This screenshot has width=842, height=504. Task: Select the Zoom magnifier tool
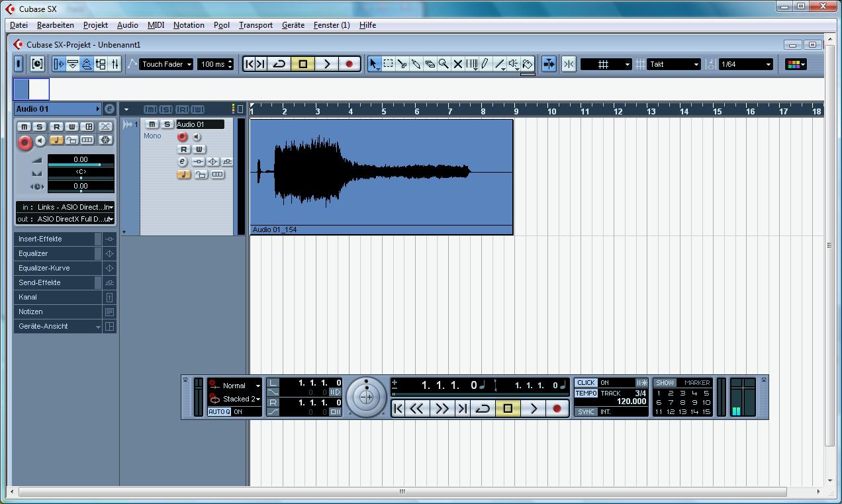point(444,64)
